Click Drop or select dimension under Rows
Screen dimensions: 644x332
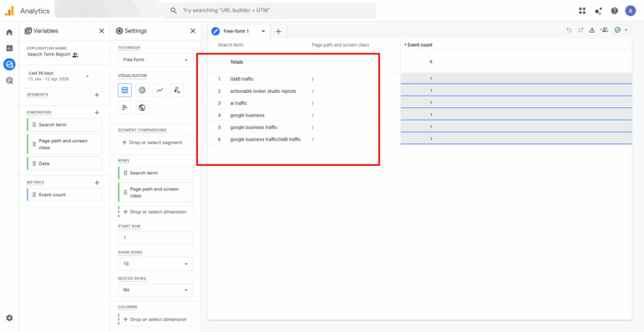[155, 212]
